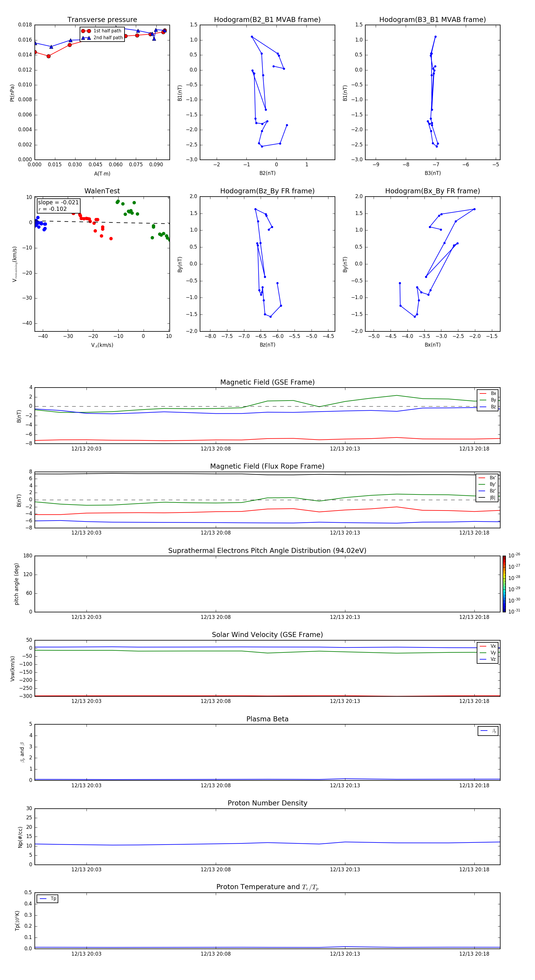The height and width of the screenshot is (980, 535).
Task: Click the 'Bz(nT)' x-axis label
Action: (x=267, y=345)
